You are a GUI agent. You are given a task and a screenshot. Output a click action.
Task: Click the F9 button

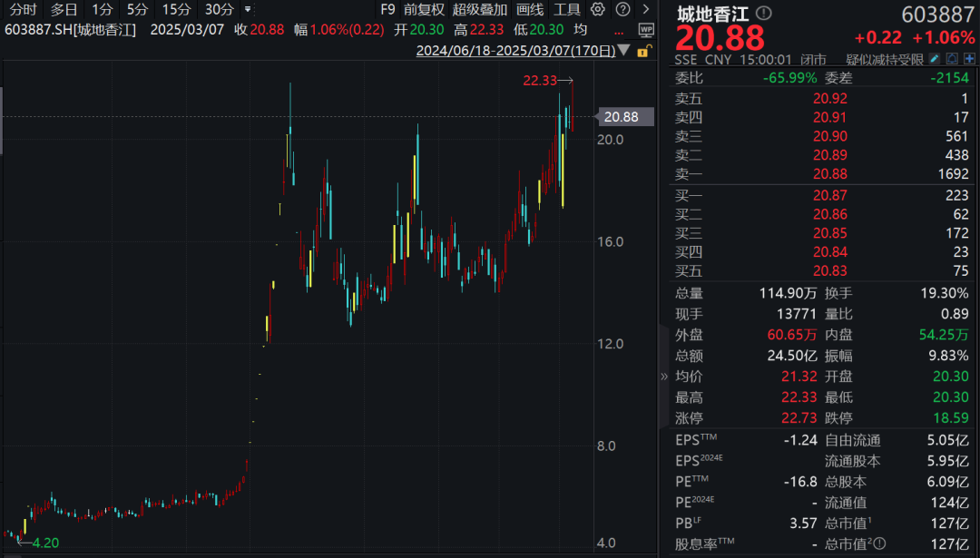click(x=387, y=9)
